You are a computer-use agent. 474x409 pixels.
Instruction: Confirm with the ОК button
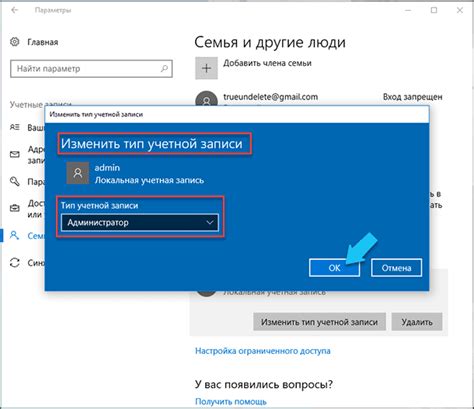334,268
